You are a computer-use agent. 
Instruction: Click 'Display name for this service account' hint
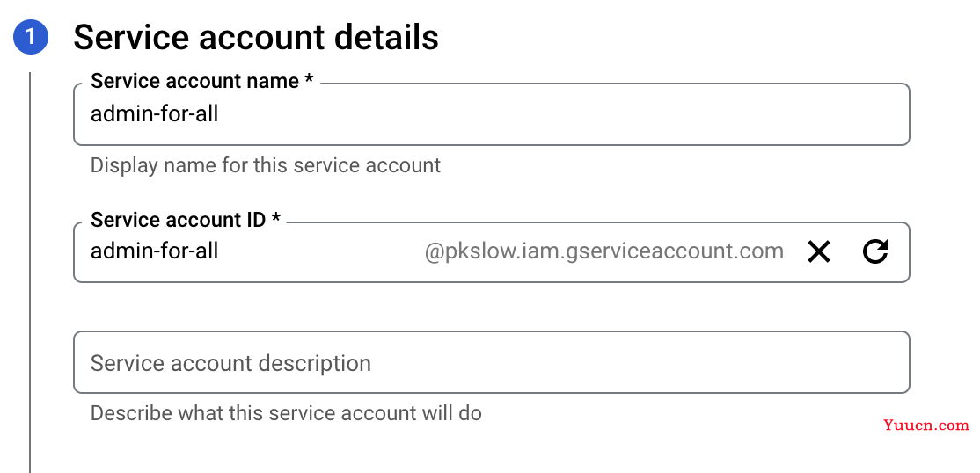[266, 165]
